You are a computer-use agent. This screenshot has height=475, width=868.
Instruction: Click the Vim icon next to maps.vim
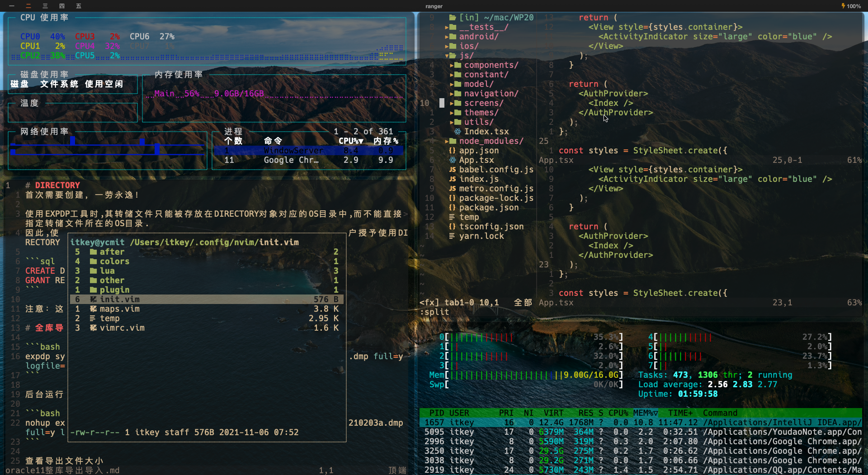(x=93, y=309)
